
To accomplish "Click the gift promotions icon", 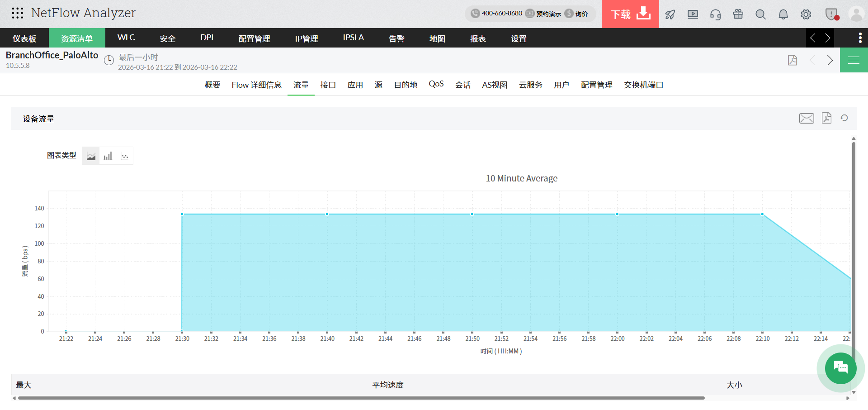I will coord(738,14).
